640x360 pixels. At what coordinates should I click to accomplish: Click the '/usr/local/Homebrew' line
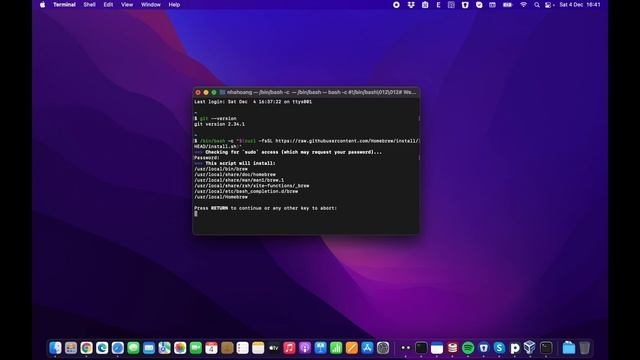click(x=221, y=197)
